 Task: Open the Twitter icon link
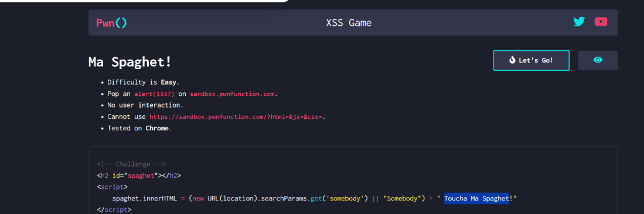(x=579, y=22)
